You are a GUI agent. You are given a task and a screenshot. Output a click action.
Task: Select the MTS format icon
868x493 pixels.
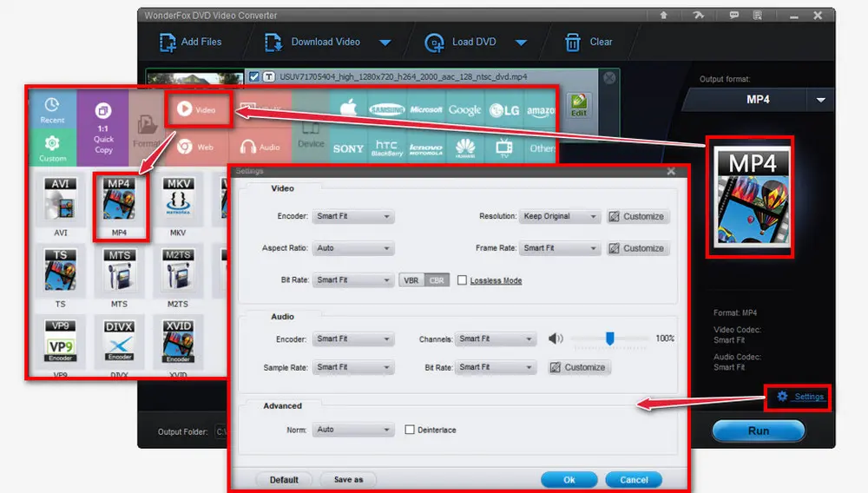pyautogui.click(x=121, y=276)
